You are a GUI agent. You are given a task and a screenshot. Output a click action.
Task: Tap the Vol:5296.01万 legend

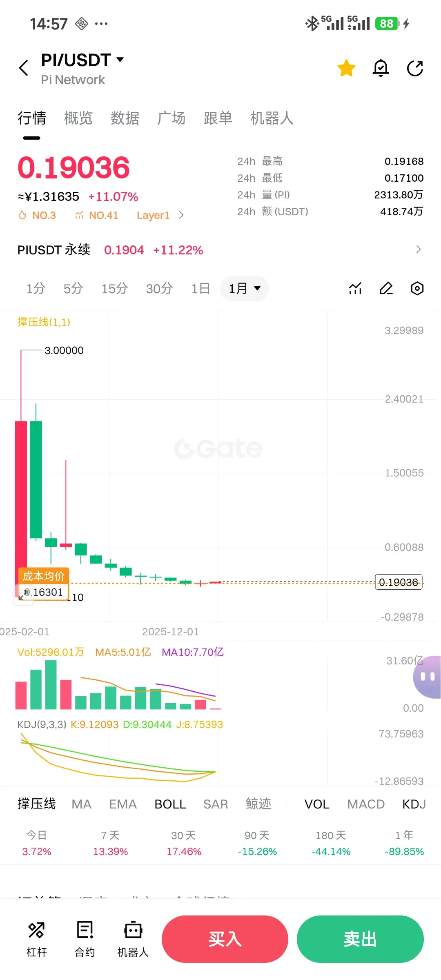[x=51, y=652]
